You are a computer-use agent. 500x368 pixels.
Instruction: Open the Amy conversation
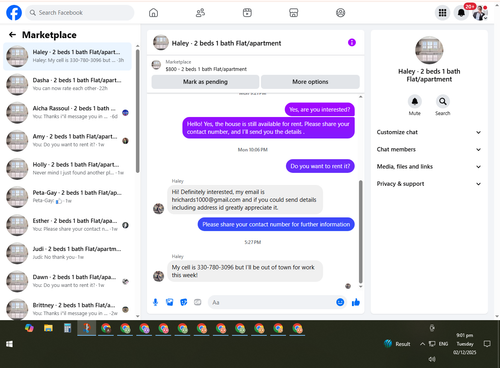pos(67,141)
